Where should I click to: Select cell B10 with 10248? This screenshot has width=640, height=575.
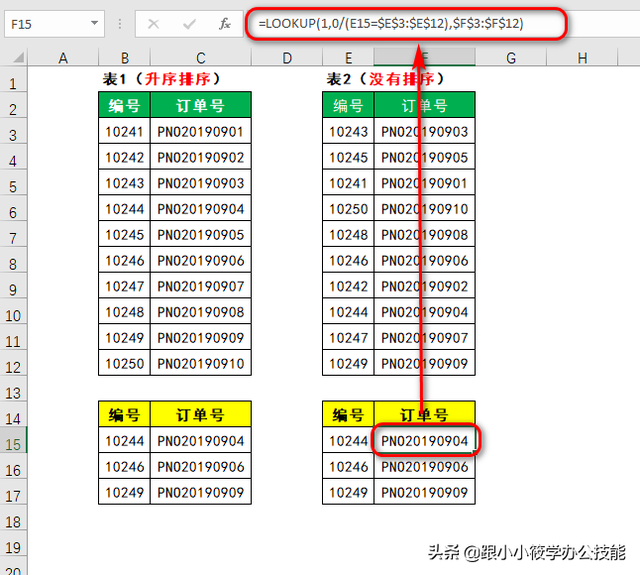point(124,312)
